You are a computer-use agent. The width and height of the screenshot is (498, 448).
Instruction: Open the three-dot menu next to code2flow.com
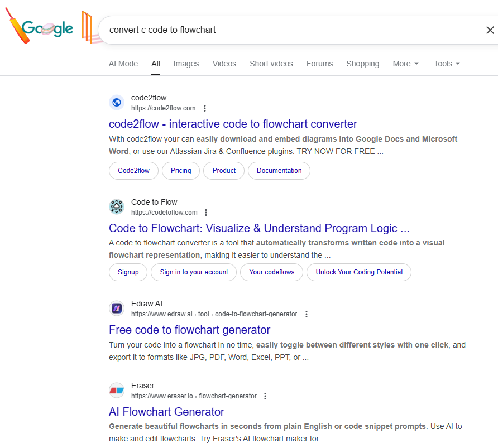point(205,108)
